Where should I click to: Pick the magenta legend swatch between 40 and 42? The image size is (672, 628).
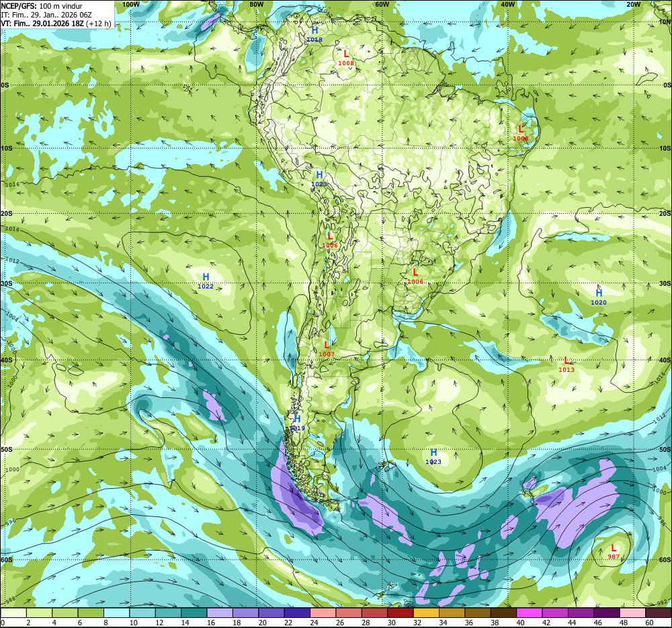click(x=530, y=613)
